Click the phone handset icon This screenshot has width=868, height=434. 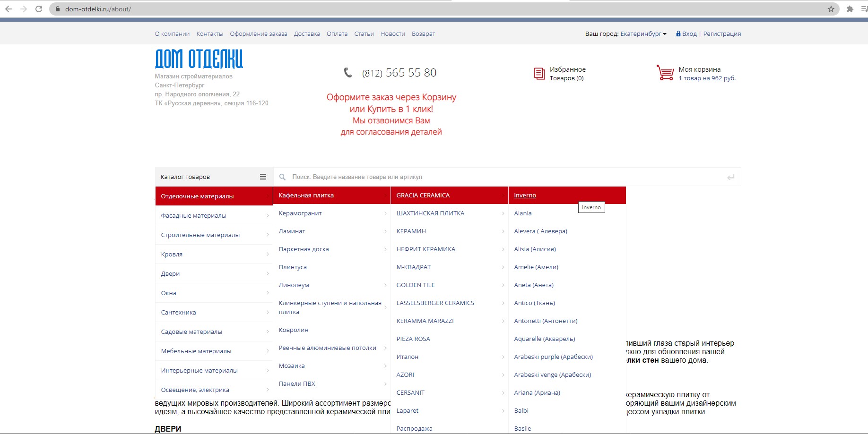coord(348,73)
